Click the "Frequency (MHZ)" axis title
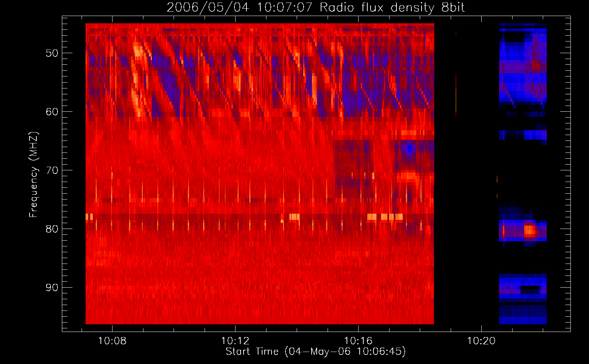The width and height of the screenshot is (589, 364). pyautogui.click(x=33, y=175)
